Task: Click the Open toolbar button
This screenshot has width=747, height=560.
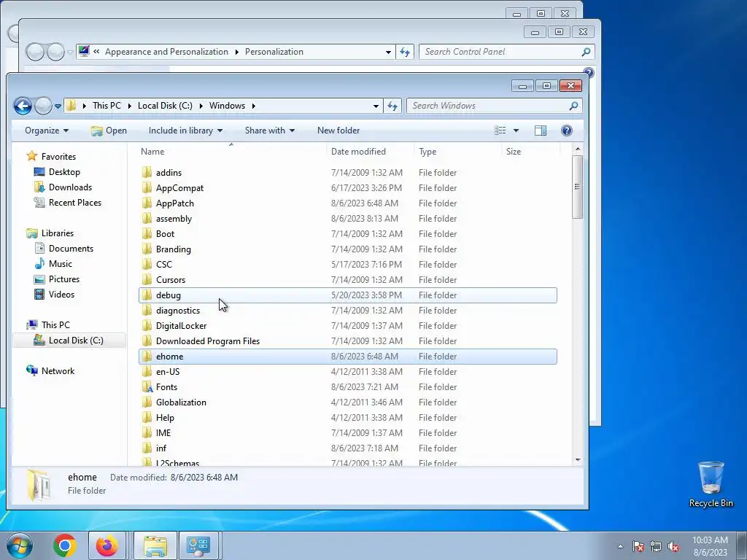Action: [109, 131]
